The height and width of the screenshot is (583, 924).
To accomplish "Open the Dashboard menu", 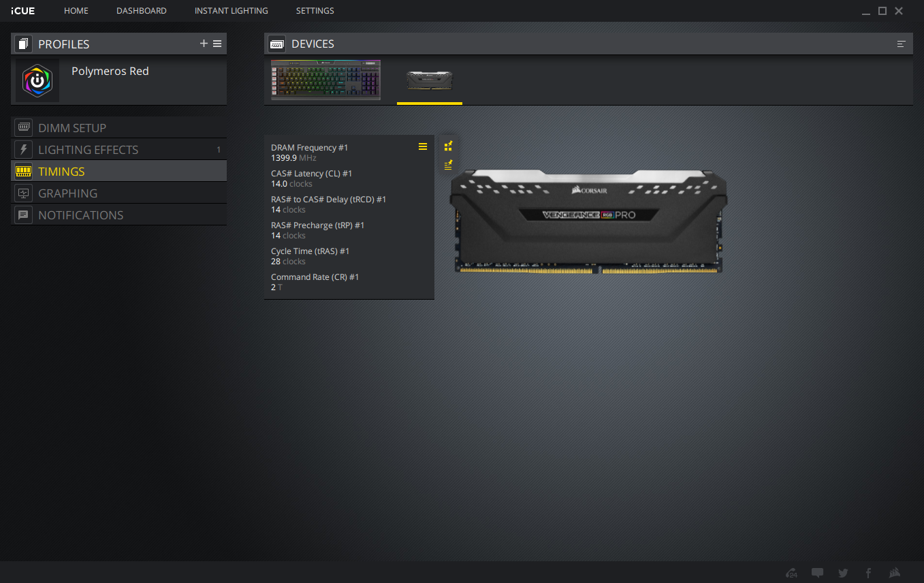I will (x=141, y=11).
